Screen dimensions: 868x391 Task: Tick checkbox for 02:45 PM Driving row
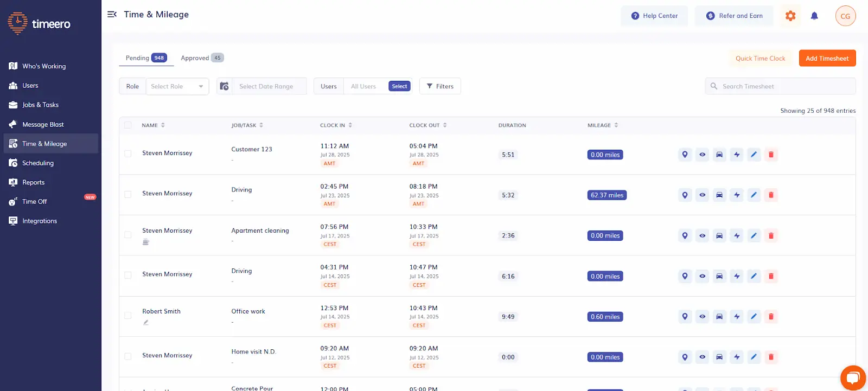pyautogui.click(x=128, y=194)
